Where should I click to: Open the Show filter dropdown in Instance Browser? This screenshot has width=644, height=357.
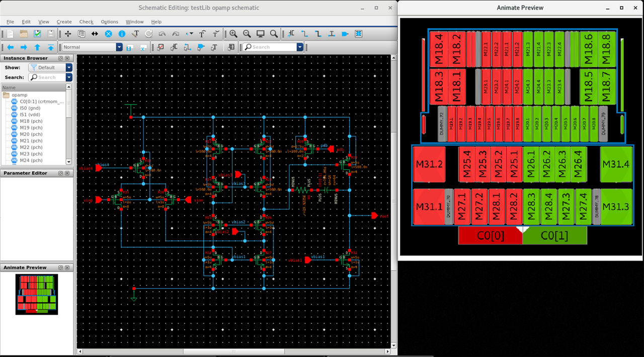point(69,67)
